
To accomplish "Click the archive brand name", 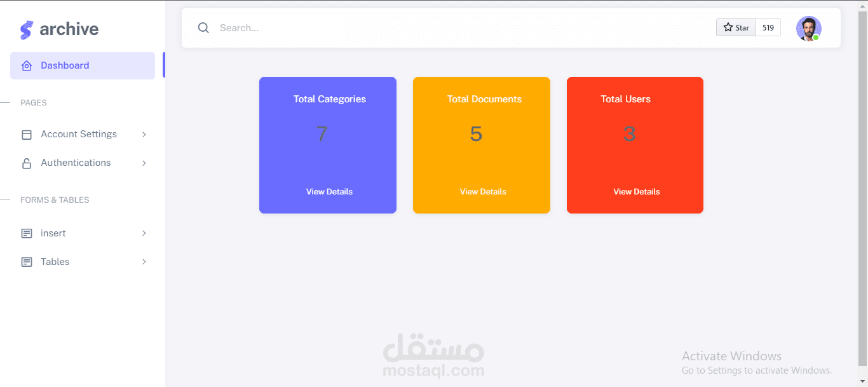I will 69,29.
